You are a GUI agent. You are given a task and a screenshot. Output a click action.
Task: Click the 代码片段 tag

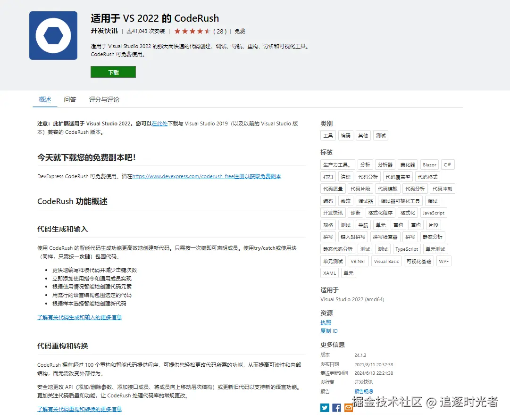(x=360, y=189)
